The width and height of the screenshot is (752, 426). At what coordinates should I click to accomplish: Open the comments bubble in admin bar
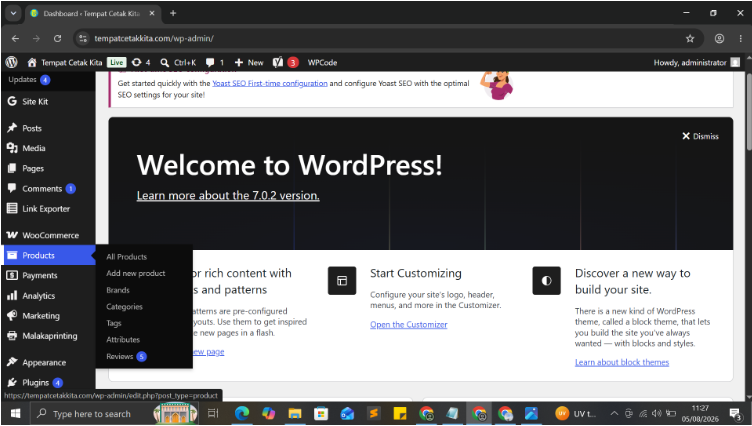(214, 62)
